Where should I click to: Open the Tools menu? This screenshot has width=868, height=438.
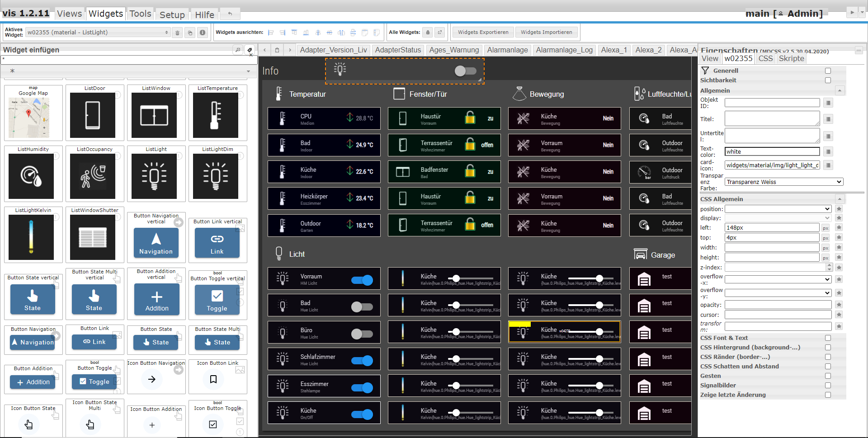[141, 14]
